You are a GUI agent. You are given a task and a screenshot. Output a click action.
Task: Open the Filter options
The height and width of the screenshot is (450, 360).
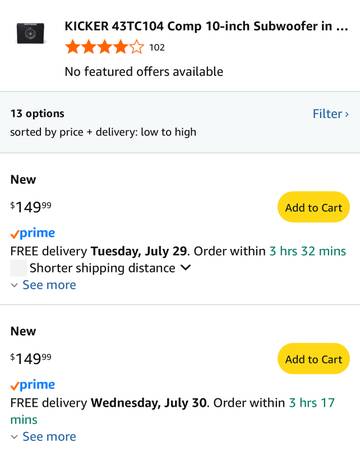pyautogui.click(x=331, y=114)
